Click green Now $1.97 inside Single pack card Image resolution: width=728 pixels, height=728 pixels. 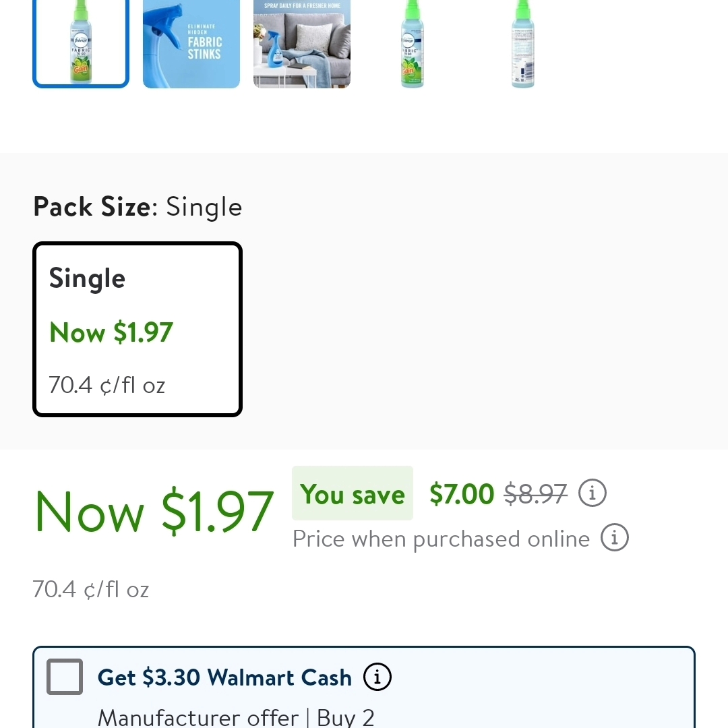tap(111, 332)
